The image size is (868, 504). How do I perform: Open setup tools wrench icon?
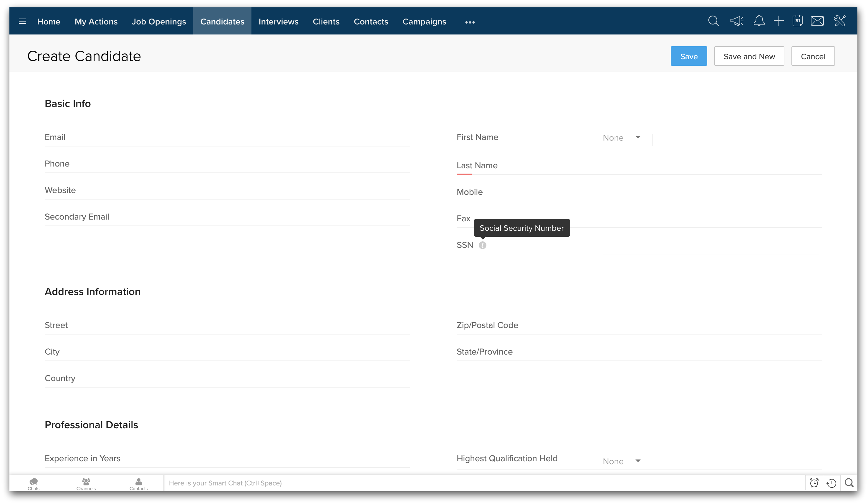[x=839, y=22]
